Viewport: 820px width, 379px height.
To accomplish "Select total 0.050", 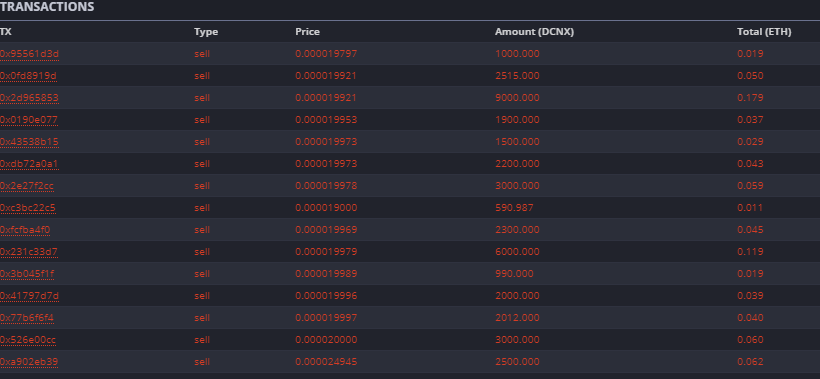I will (x=750, y=76).
